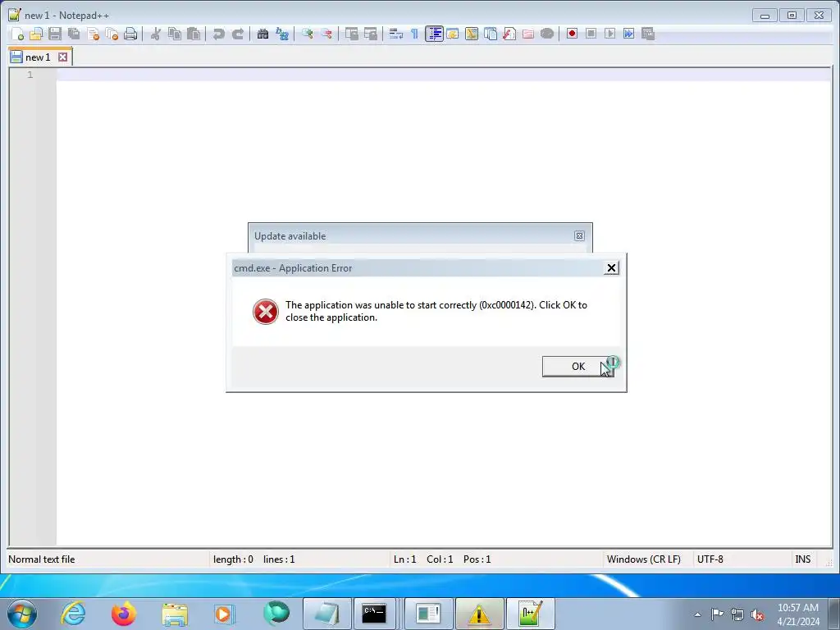Click the Monitoring eye toolbar icon
This screenshot has height=630, width=840.
tap(547, 34)
